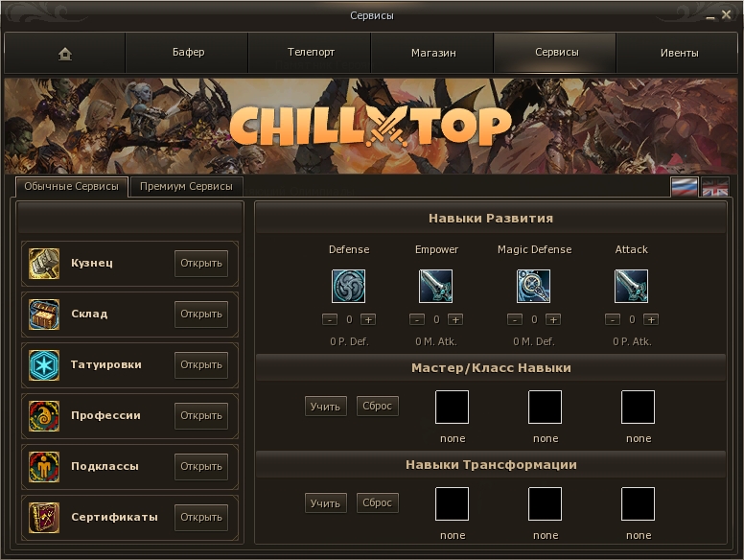The image size is (744, 560).
Task: Switch language to the English flag
Action: [x=715, y=187]
